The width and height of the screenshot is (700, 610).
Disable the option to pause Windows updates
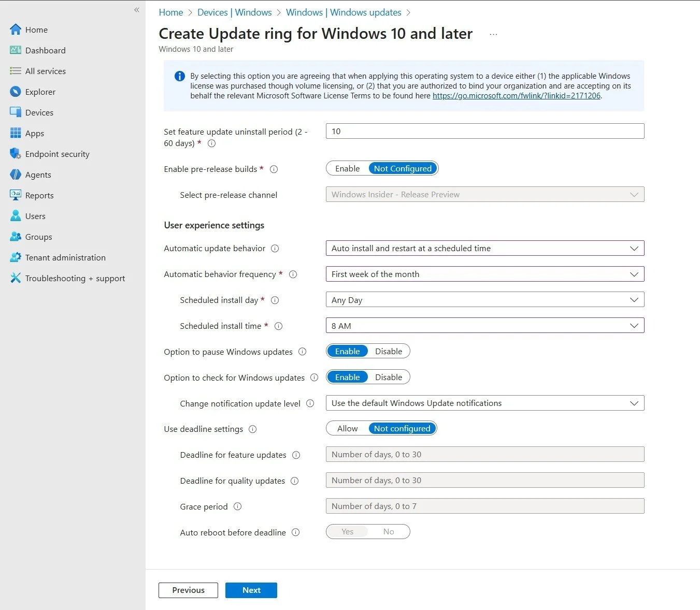pos(389,352)
